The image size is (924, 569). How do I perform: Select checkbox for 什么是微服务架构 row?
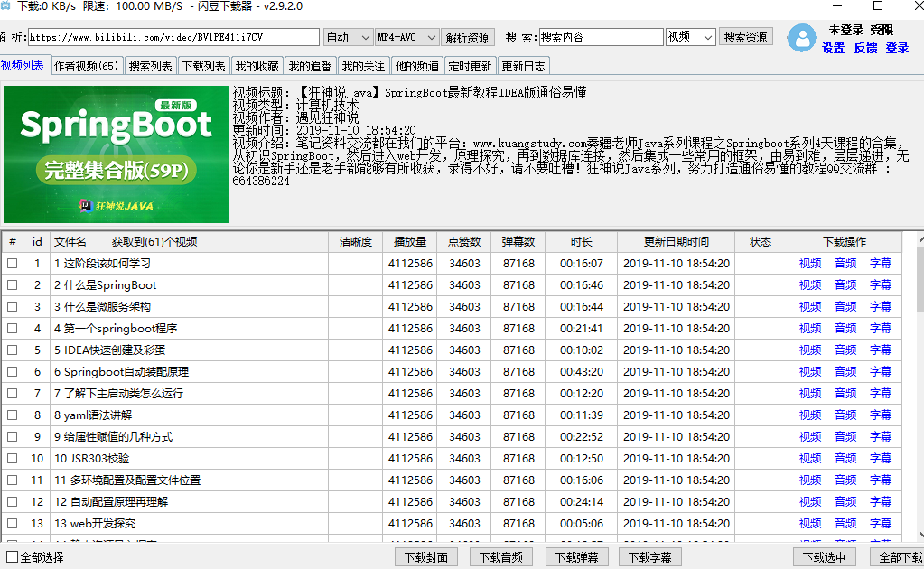click(x=13, y=307)
